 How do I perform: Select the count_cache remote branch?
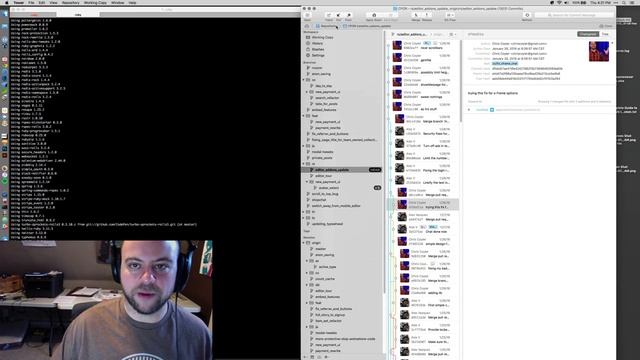click(325, 279)
